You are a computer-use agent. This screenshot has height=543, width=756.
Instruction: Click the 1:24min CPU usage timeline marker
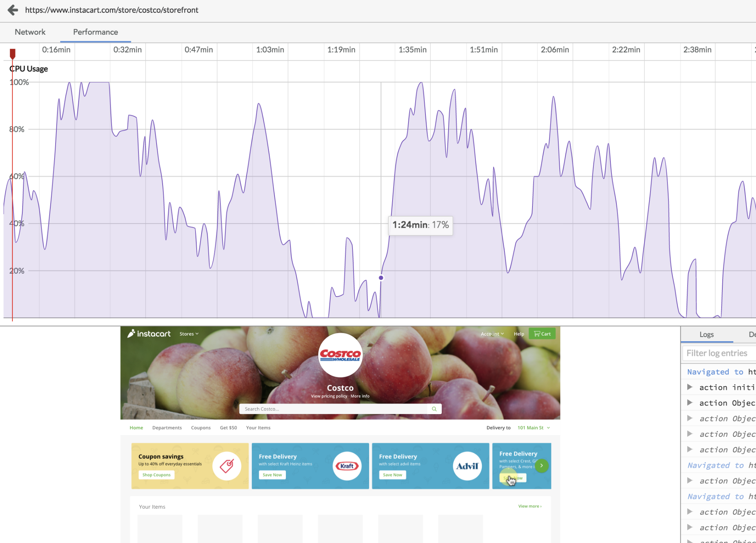pyautogui.click(x=381, y=277)
